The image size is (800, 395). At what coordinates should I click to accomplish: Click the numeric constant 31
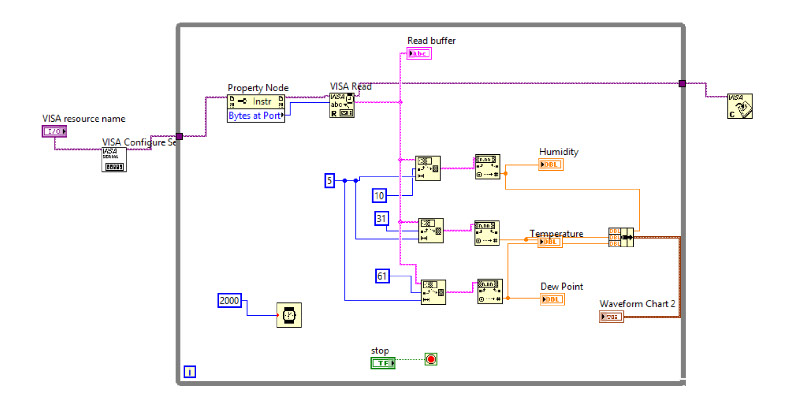click(x=381, y=218)
